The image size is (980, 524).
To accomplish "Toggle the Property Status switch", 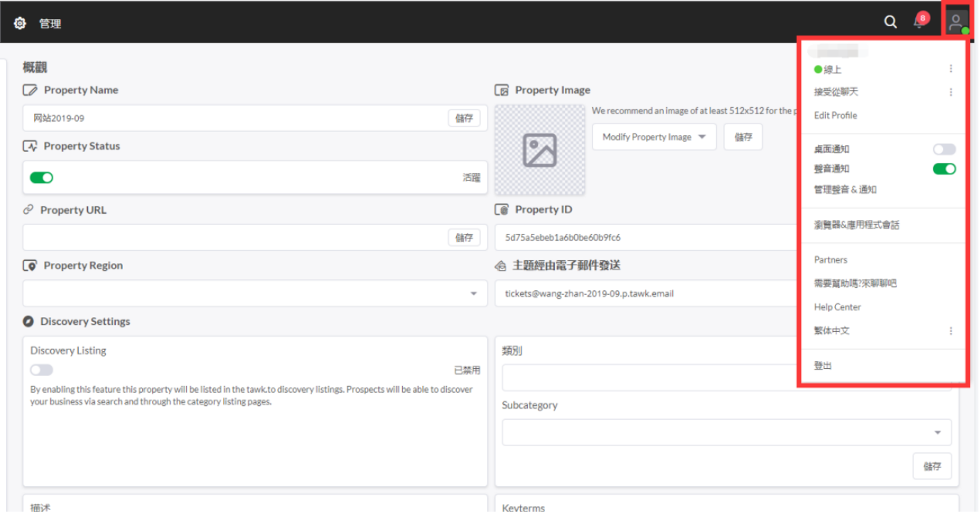I will pyautogui.click(x=42, y=177).
